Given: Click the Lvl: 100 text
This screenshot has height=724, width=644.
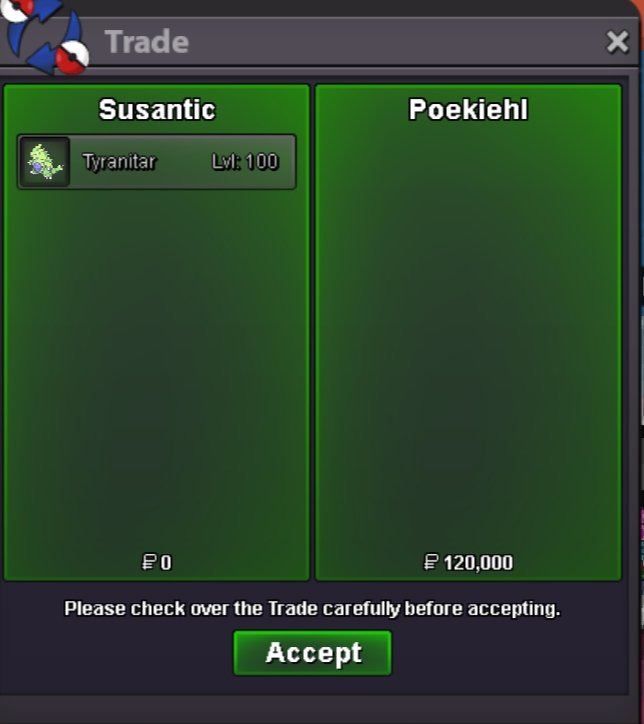Looking at the screenshot, I should [245, 162].
